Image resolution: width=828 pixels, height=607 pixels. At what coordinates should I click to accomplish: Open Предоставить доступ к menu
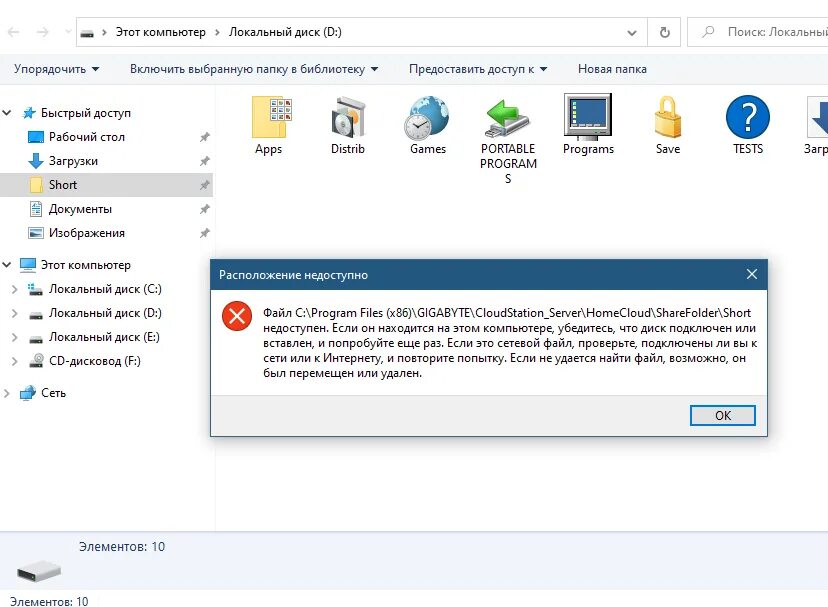pos(478,69)
